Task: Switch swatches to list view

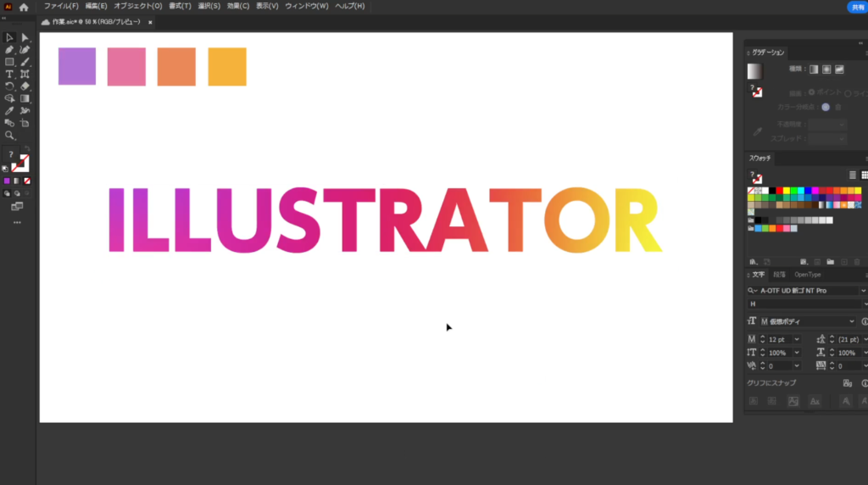Action: pyautogui.click(x=853, y=175)
